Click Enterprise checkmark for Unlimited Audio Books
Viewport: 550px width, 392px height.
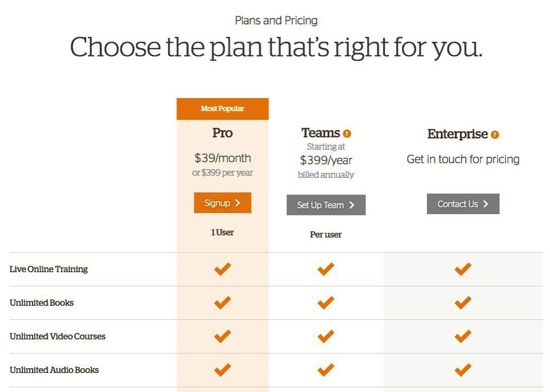coord(463,370)
